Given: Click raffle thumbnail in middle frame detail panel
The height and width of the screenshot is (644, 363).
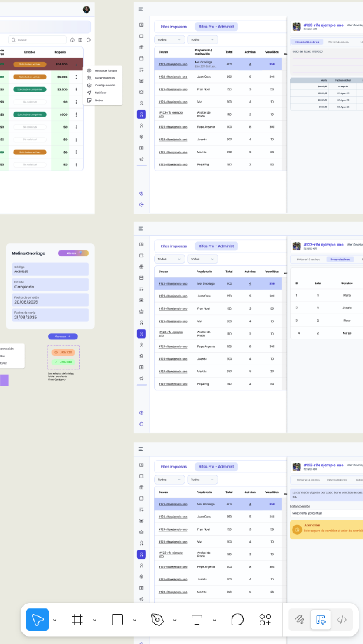Looking at the screenshot, I should 297,246.
